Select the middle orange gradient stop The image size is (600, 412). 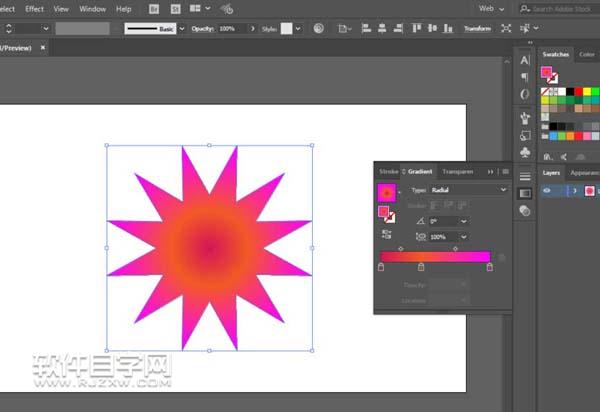[421, 269]
